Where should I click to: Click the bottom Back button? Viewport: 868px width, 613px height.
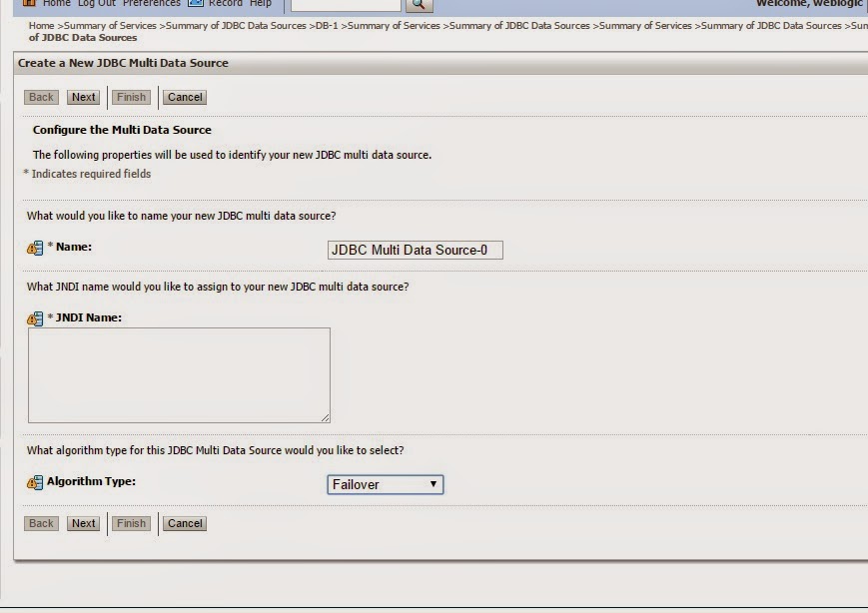pos(40,523)
